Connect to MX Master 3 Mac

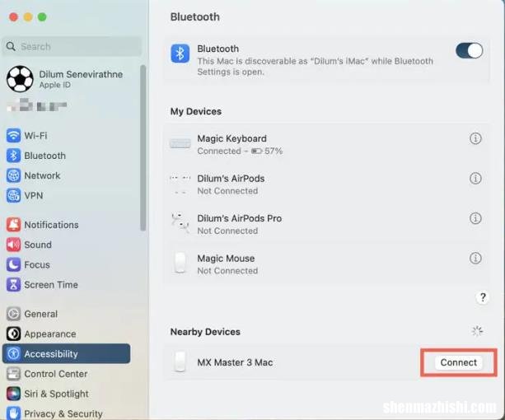(x=459, y=362)
